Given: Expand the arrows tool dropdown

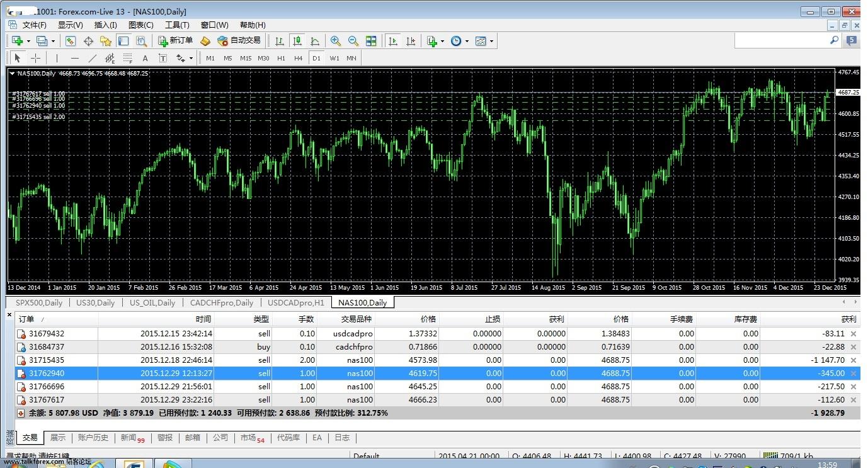Looking at the screenshot, I should coord(191,59).
